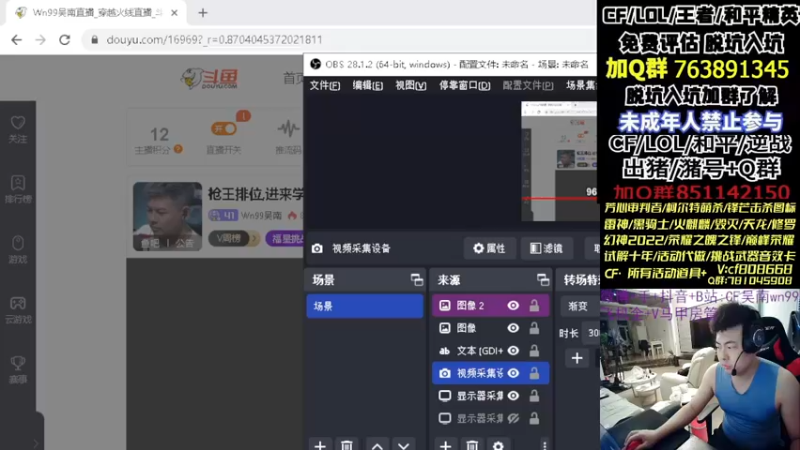
Task: Delete the selected scene
Action: tap(347, 445)
